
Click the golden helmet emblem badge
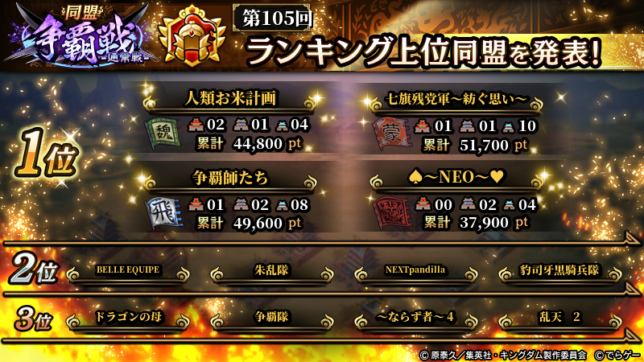point(192,36)
